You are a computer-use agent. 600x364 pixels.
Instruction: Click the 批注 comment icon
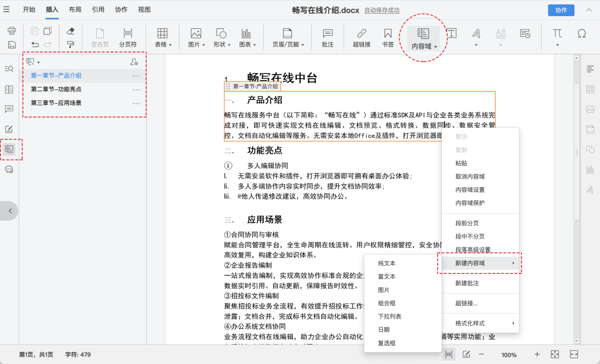(328, 38)
